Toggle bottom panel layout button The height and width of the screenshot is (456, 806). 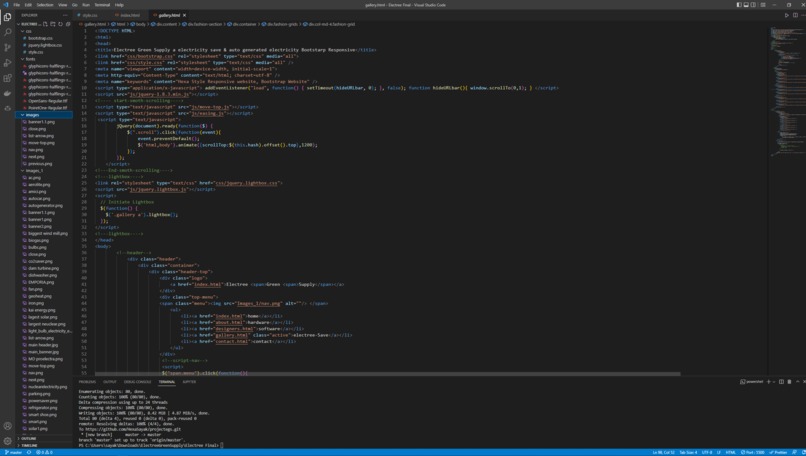[x=746, y=5]
